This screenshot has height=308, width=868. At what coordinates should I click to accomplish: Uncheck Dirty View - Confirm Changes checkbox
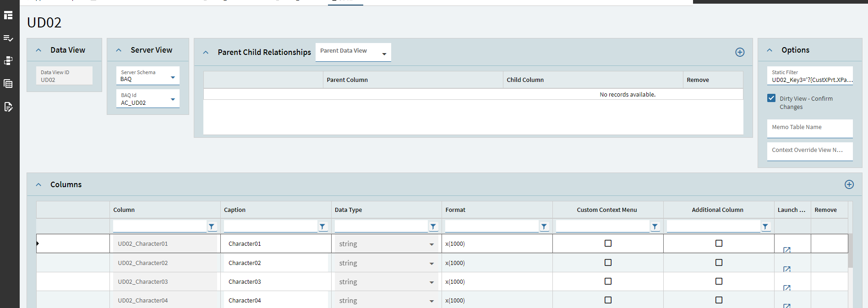(x=772, y=98)
